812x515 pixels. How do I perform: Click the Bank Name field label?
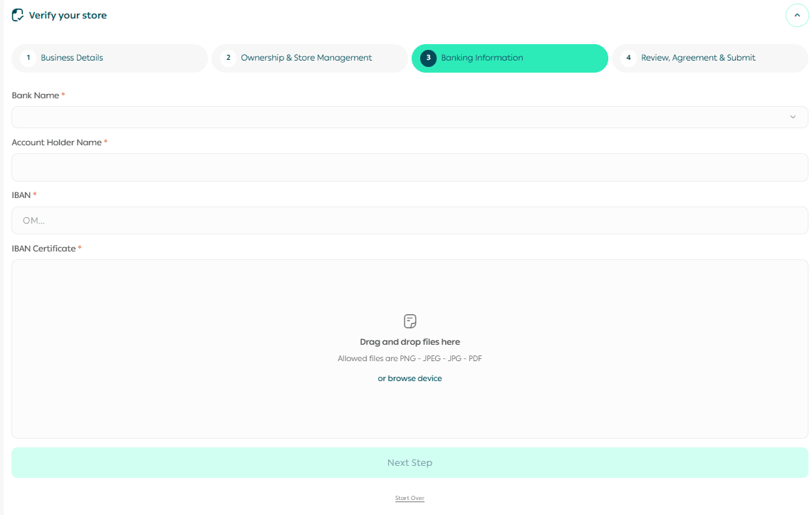click(x=35, y=95)
